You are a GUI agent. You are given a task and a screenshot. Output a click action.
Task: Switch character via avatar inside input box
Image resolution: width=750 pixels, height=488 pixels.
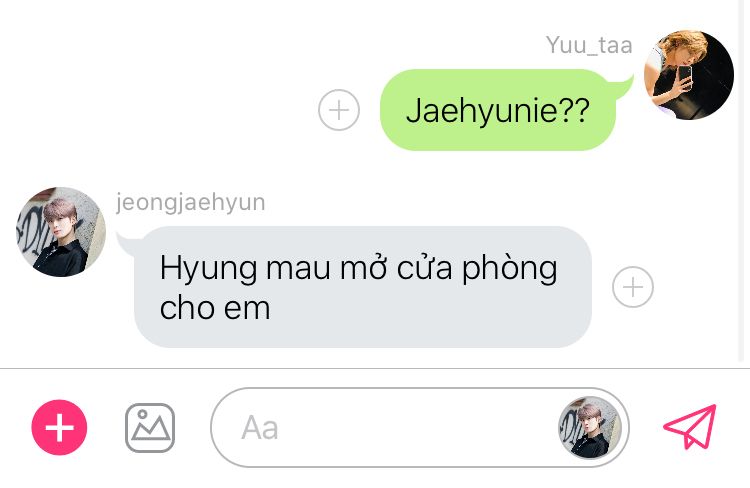tap(590, 428)
